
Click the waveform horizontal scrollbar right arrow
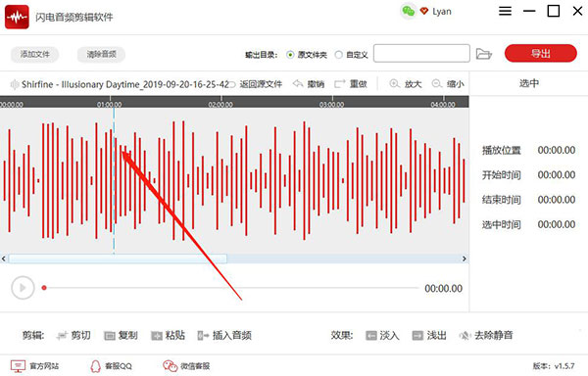pyautogui.click(x=465, y=258)
